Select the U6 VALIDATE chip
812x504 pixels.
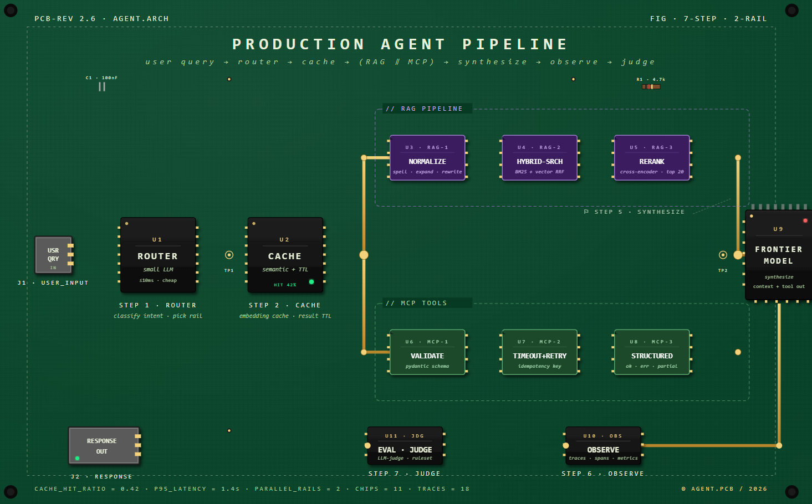[427, 352]
